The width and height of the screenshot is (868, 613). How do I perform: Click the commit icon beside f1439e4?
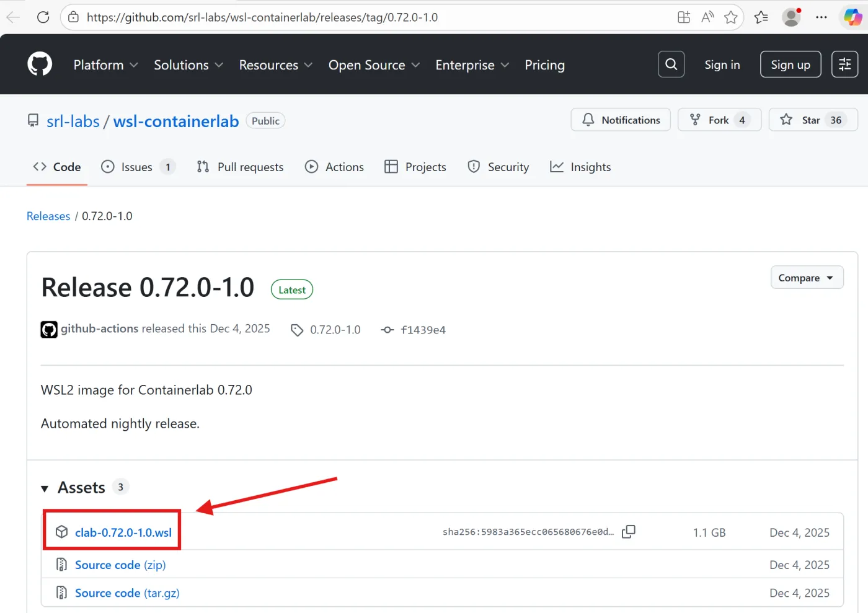point(387,330)
